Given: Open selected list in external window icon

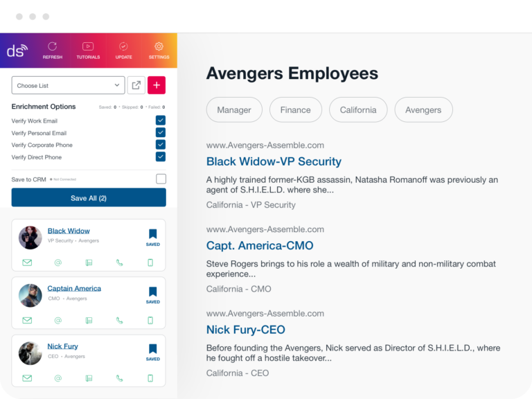Looking at the screenshot, I should [136, 85].
